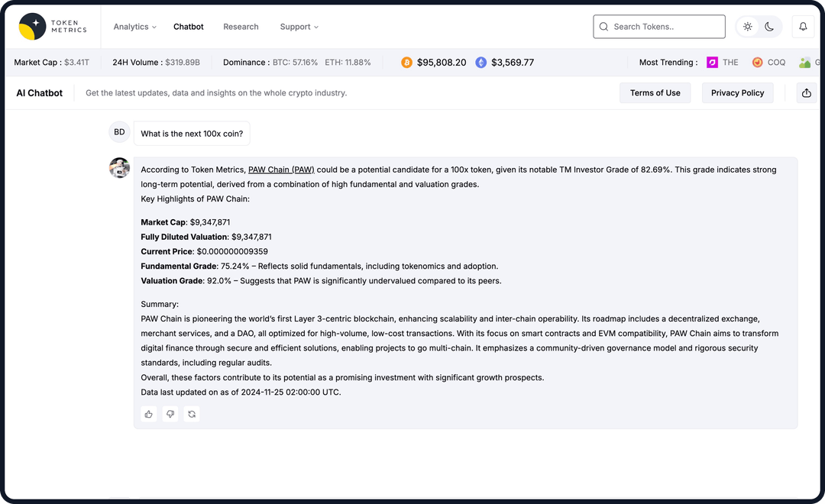This screenshot has height=504, width=825.
Task: Open the Terms of Use page
Action: 655,92
